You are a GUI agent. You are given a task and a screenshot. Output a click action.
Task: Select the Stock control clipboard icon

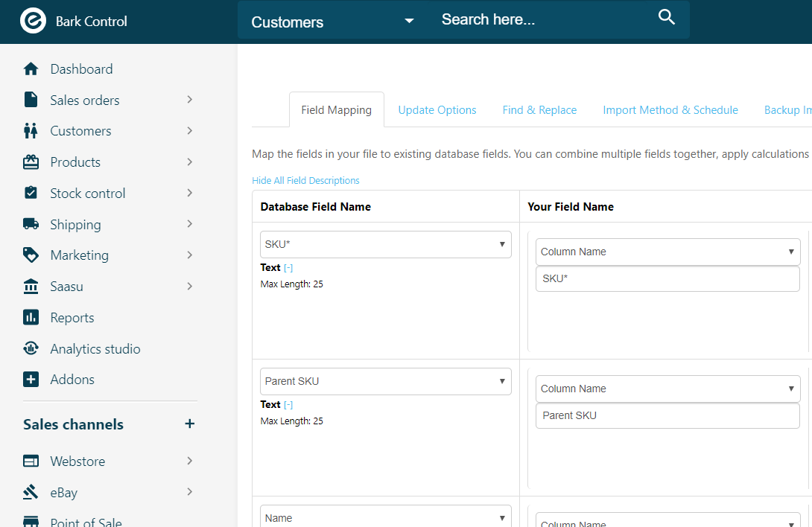pos(31,193)
